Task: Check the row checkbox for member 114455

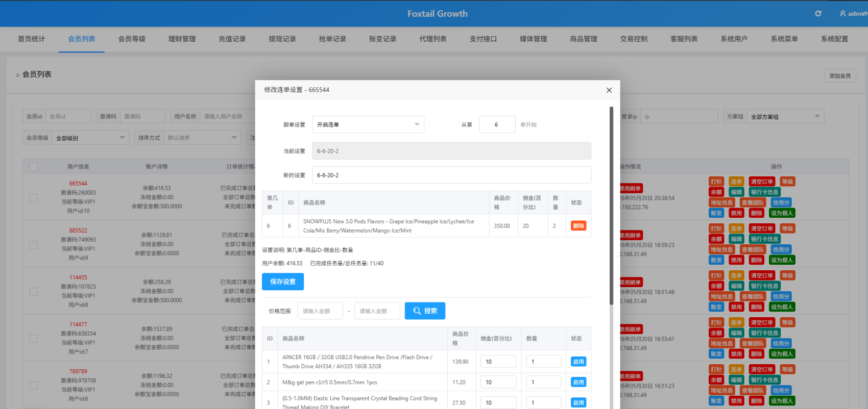Action: coord(34,292)
